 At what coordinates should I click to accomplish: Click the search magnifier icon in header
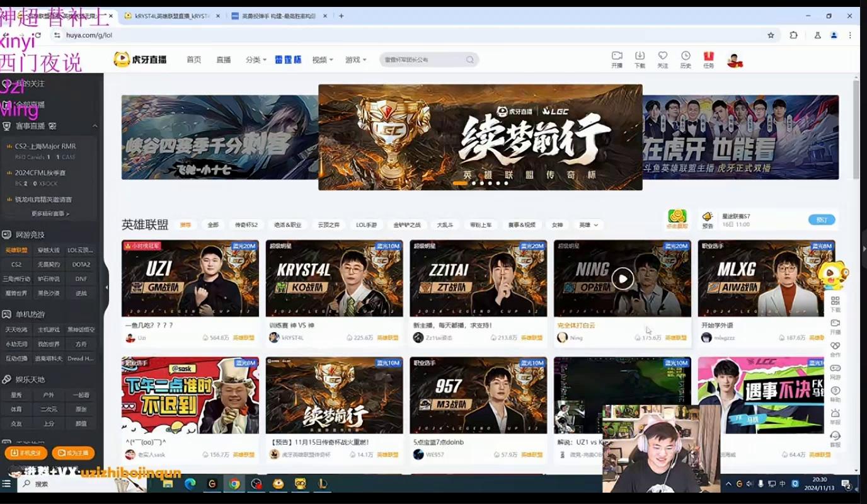tap(470, 60)
